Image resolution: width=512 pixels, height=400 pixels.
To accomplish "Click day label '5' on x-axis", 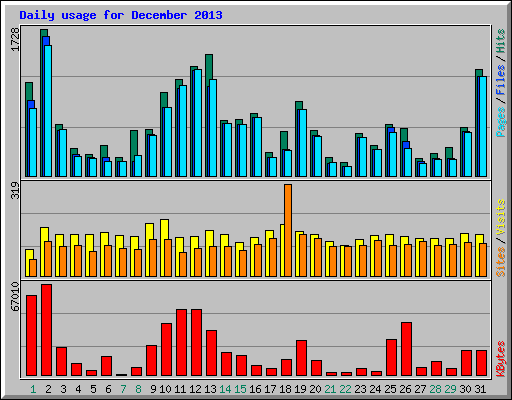I will click(x=93, y=389).
